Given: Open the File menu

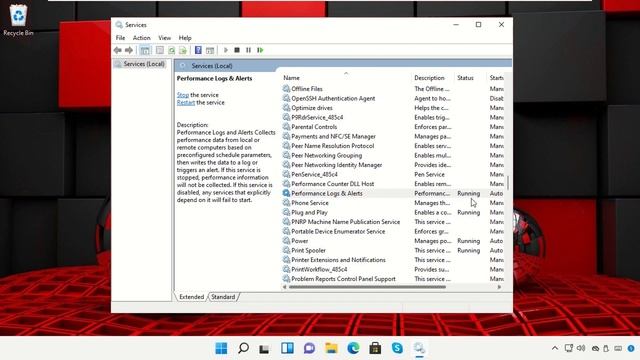Looking at the screenshot, I should (x=120, y=38).
